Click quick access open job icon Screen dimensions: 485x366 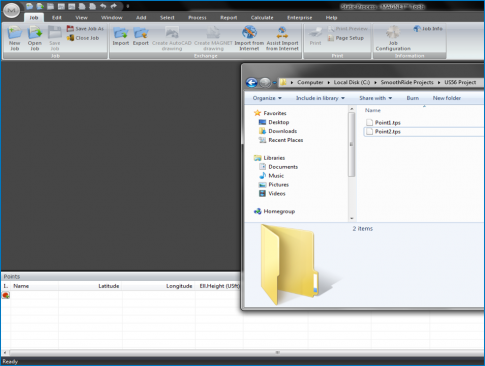(40, 6)
